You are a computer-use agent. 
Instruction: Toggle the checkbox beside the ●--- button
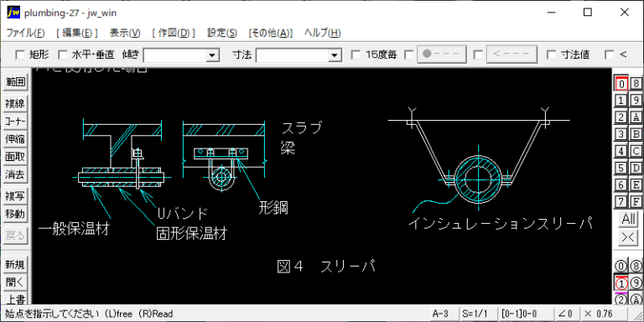tap(408, 55)
